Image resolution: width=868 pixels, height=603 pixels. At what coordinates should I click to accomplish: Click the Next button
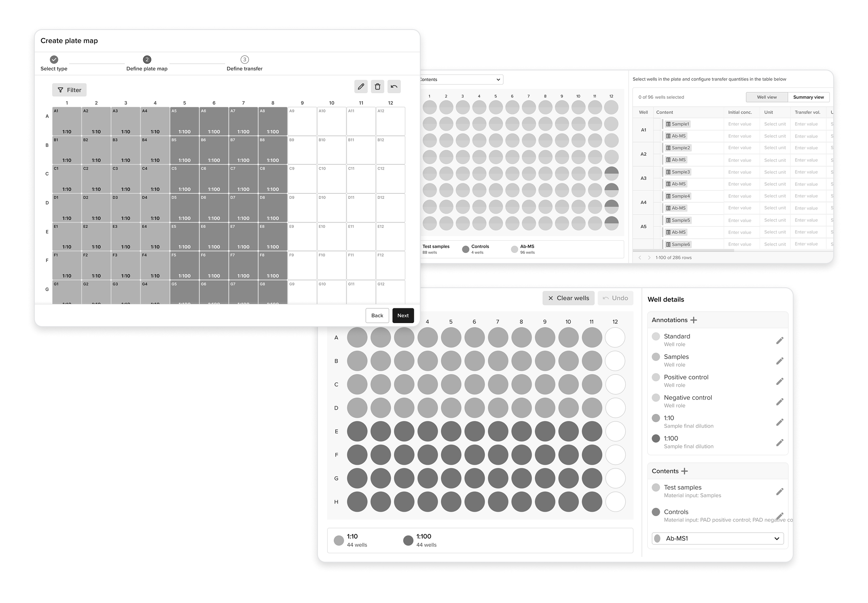tap(403, 315)
